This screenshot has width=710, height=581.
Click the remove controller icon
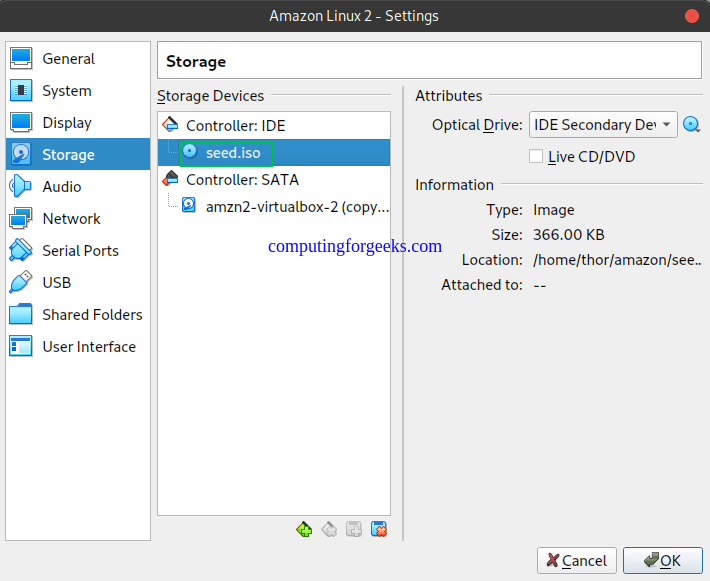329,529
